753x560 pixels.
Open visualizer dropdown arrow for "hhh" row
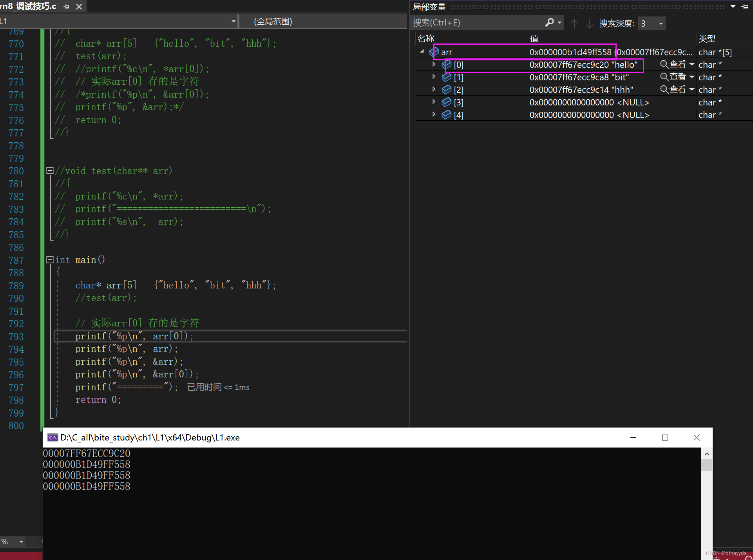(692, 89)
